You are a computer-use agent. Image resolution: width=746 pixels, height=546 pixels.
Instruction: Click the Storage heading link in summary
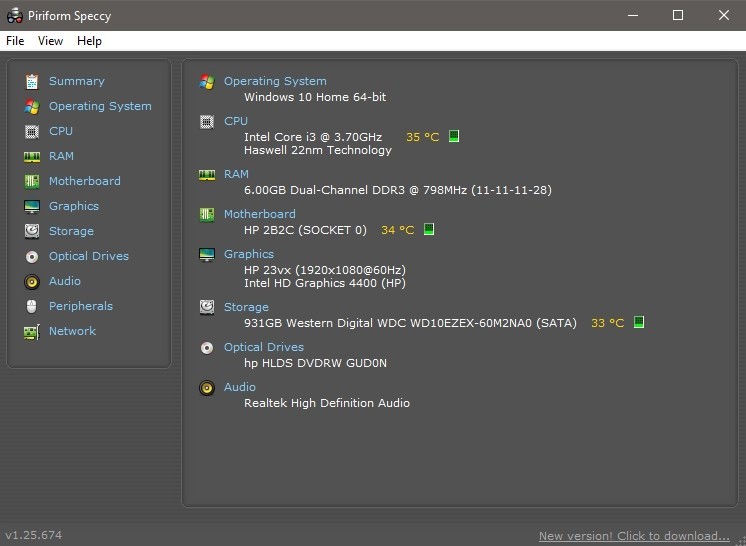(246, 307)
